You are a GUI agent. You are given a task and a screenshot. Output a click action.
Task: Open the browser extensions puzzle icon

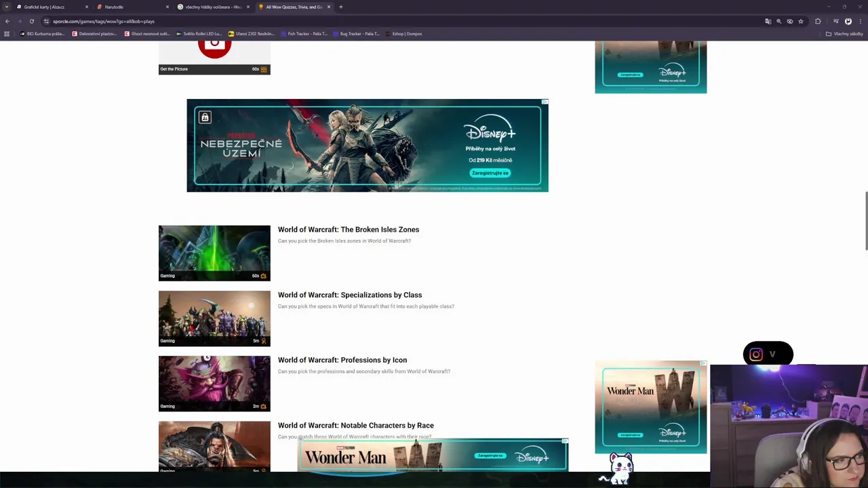[818, 21]
